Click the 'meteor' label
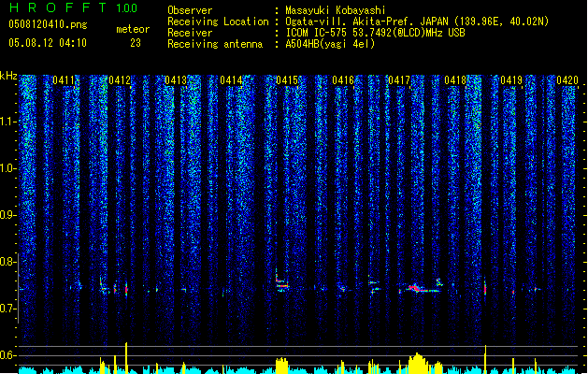The height and width of the screenshot is (374, 588). [133, 29]
